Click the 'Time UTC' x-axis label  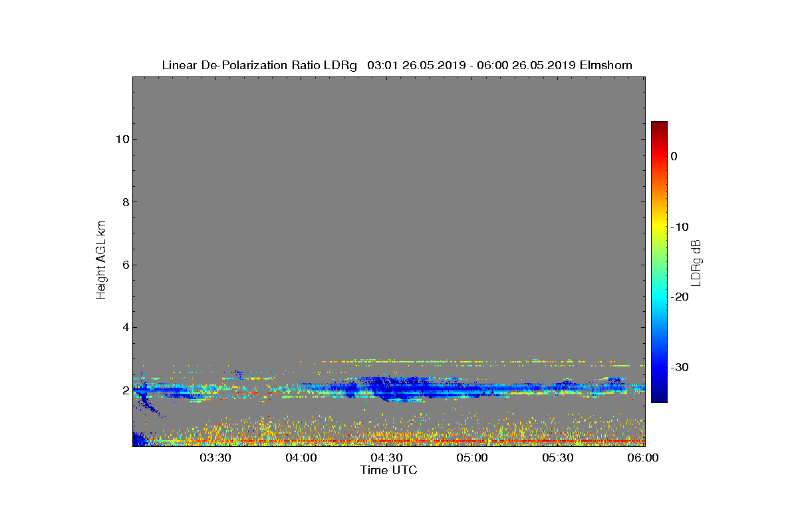click(x=388, y=470)
